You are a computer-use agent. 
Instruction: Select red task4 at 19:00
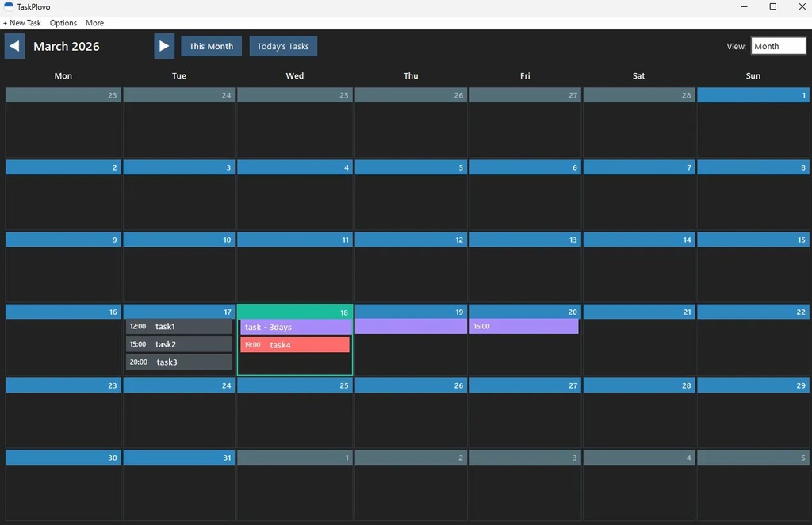point(295,344)
